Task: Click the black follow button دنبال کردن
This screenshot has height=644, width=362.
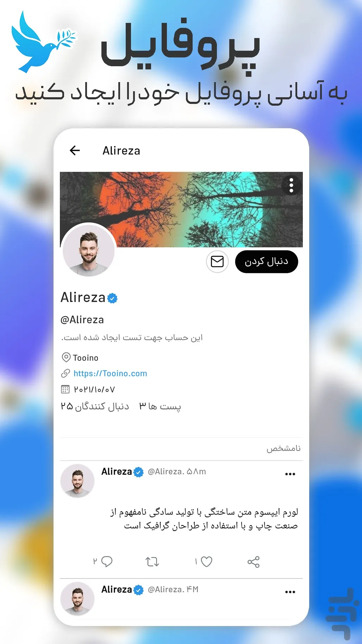Action: 267,262
